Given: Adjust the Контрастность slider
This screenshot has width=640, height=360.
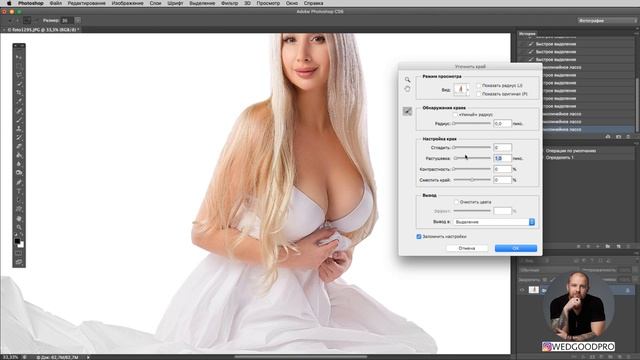Looking at the screenshot, I should coord(472,169).
